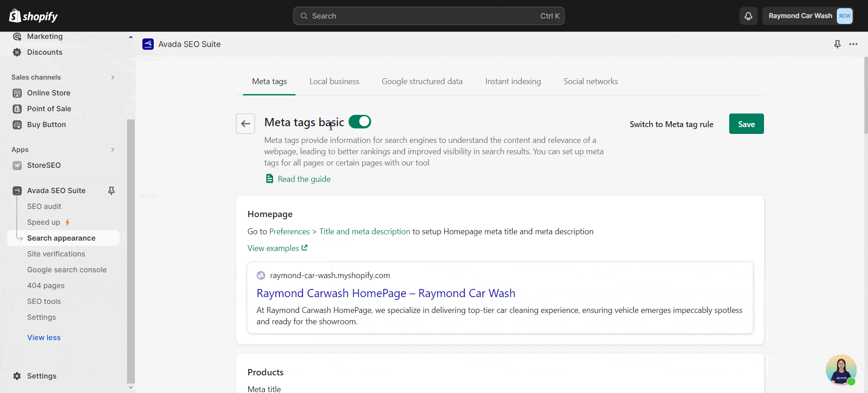This screenshot has width=868, height=393.
Task: Click Raymond Carwash HomePage preview title
Action: click(x=386, y=293)
